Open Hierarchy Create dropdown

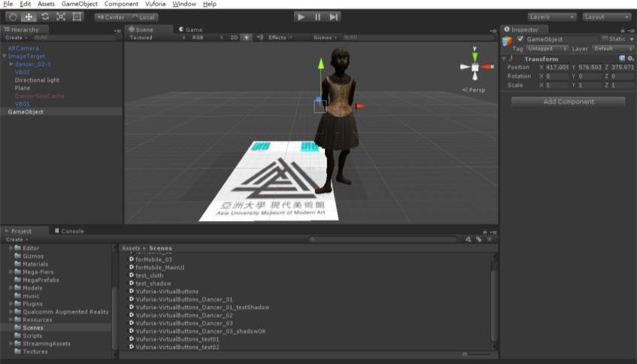[x=17, y=38]
